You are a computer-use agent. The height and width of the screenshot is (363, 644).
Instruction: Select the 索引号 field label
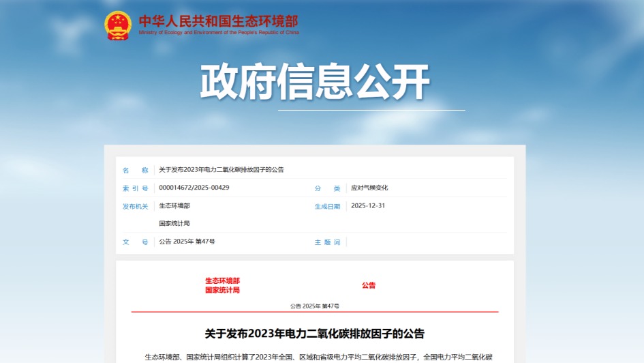coord(135,188)
